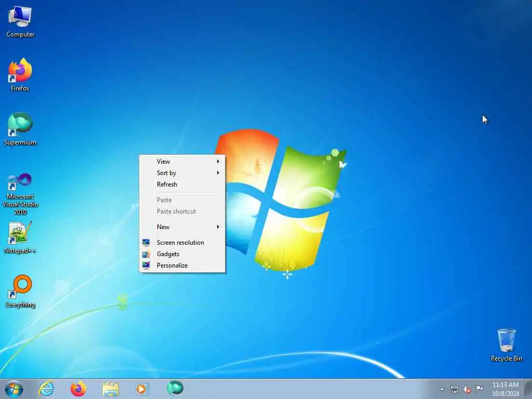Screen dimensions: 532x399
Task: Expand the New submenu
Action: 182,227
